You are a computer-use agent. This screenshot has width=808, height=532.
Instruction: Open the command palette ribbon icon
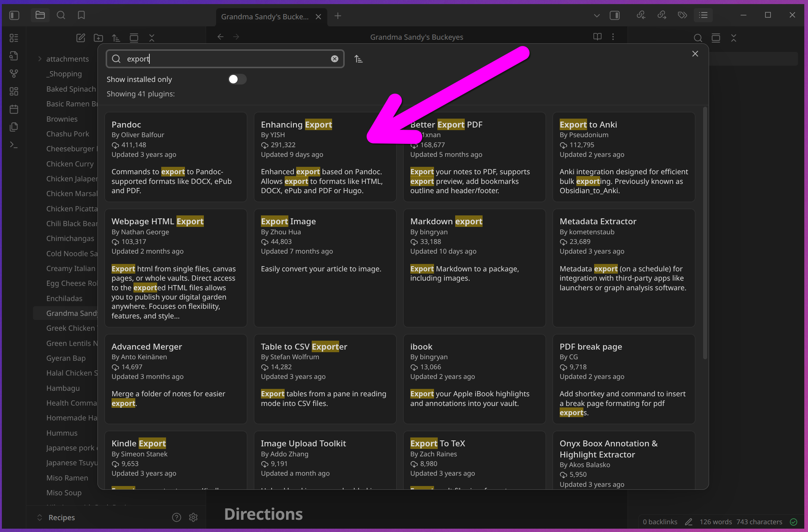[x=14, y=145]
